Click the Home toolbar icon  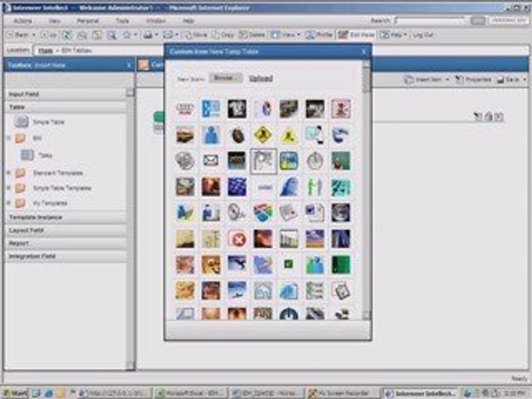click(127, 34)
